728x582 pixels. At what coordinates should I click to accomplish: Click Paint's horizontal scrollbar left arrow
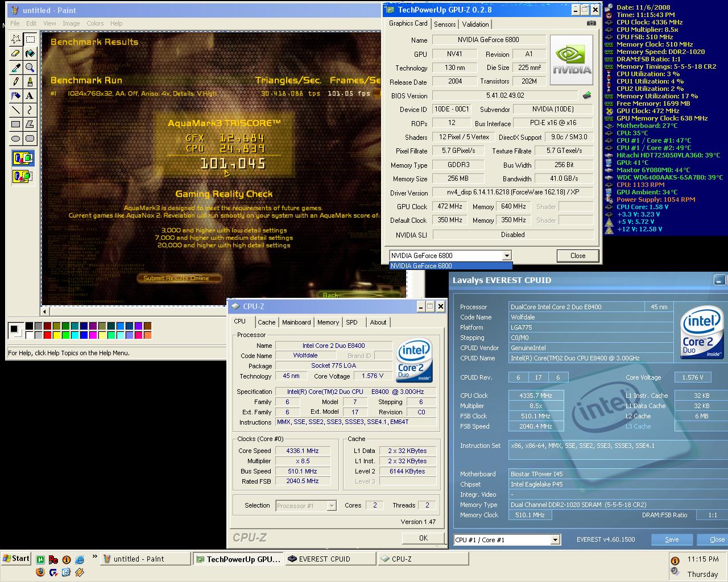[x=45, y=311]
